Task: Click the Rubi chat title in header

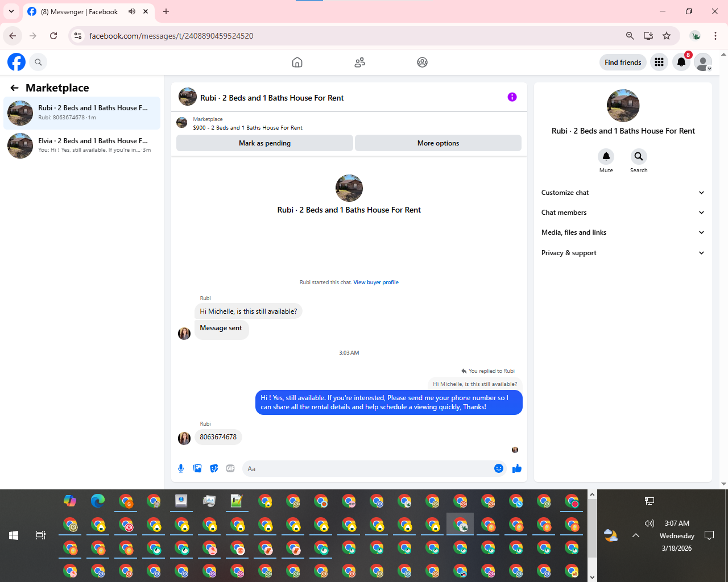Action: point(272,98)
